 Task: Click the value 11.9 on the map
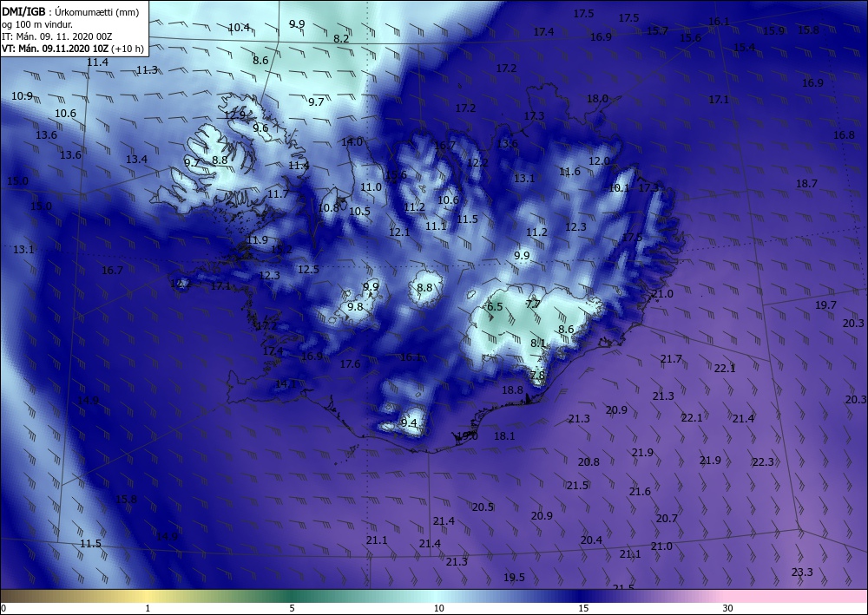pyautogui.click(x=257, y=239)
